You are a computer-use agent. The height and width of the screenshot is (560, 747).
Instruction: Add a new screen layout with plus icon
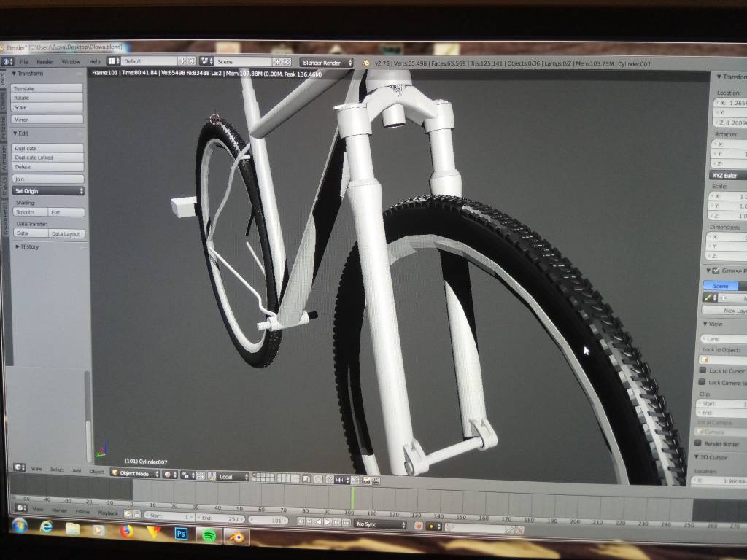(182, 61)
